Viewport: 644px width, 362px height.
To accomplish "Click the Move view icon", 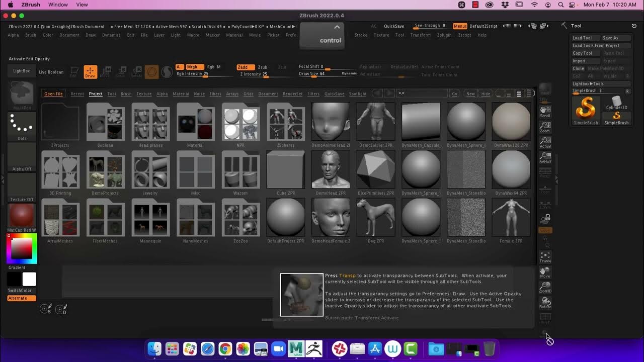I will pyautogui.click(x=545, y=273).
